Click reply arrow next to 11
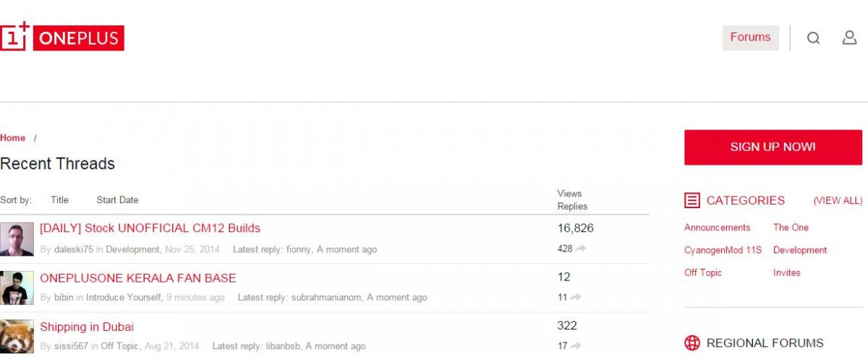This screenshot has height=357, width=868. pos(576,297)
